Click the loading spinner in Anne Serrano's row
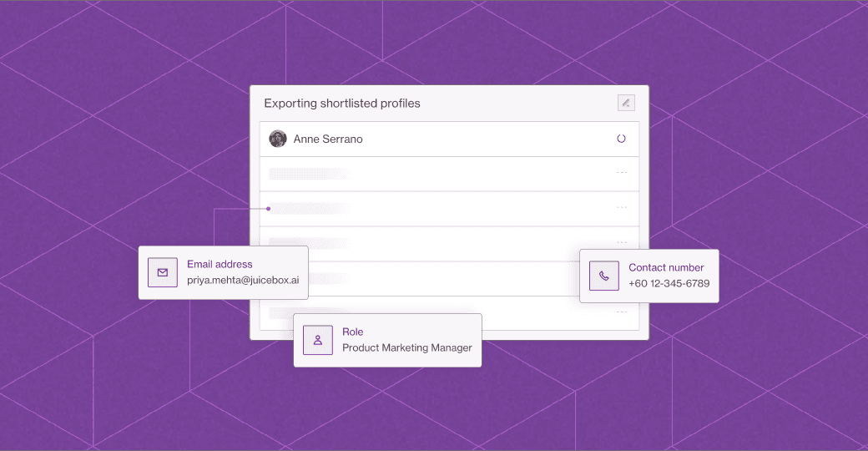This screenshot has height=451, width=868. pos(621,139)
